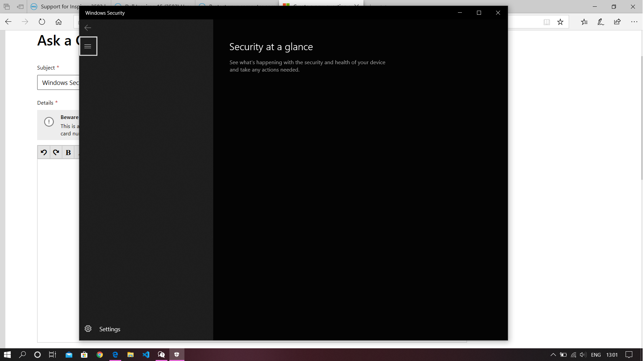
Task: Set these tabs aside in Edge
Action: coord(20,7)
